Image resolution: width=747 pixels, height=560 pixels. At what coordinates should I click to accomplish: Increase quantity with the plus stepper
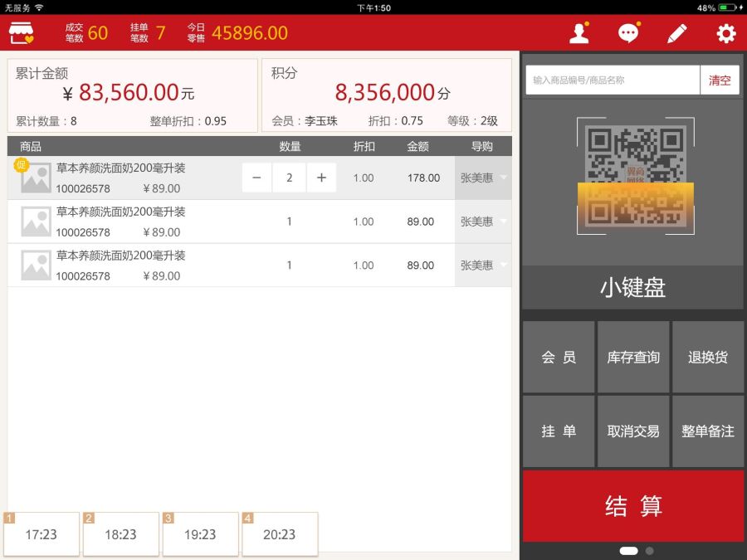[x=321, y=178]
